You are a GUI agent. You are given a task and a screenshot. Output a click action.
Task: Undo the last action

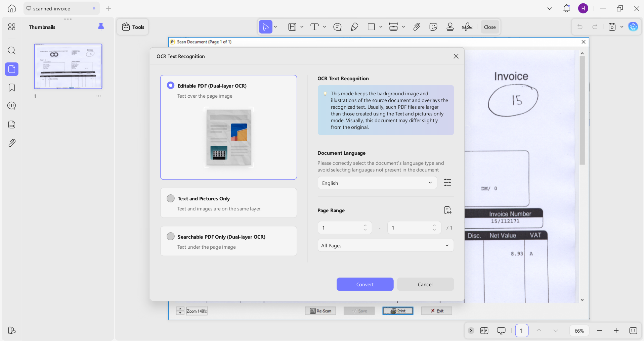pyautogui.click(x=580, y=27)
